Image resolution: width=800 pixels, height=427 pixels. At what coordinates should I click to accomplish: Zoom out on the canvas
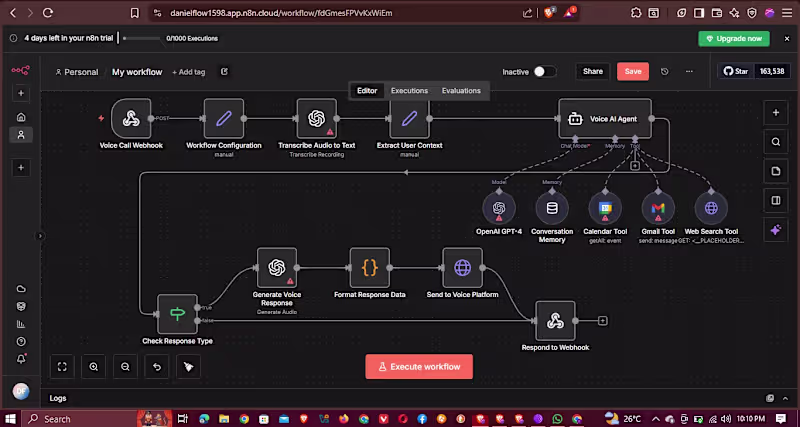pyautogui.click(x=126, y=366)
